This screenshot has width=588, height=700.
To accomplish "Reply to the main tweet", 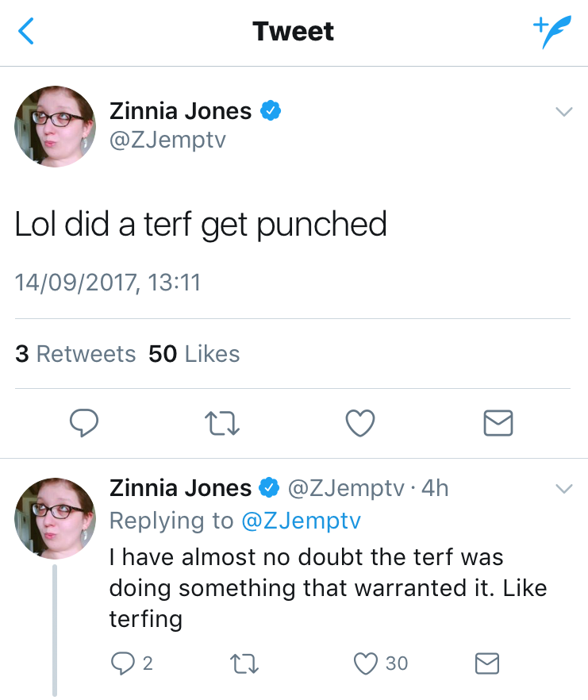I will click(84, 423).
